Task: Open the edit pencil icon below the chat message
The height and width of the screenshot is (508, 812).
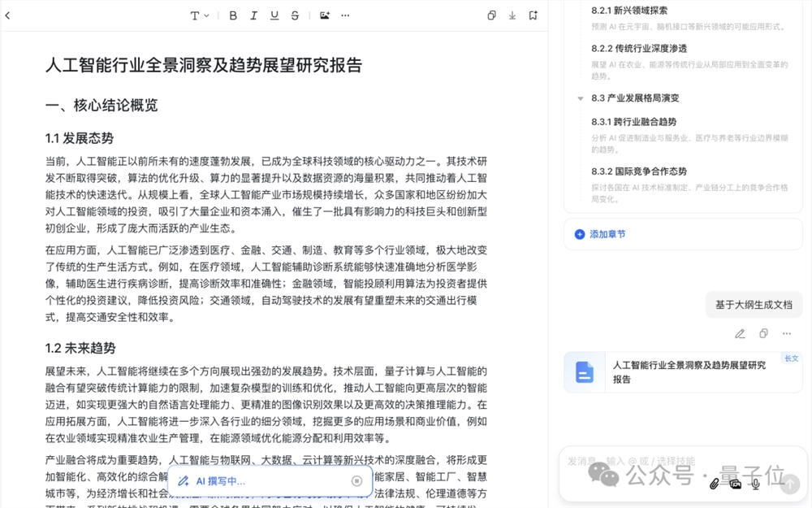Action: [741, 333]
